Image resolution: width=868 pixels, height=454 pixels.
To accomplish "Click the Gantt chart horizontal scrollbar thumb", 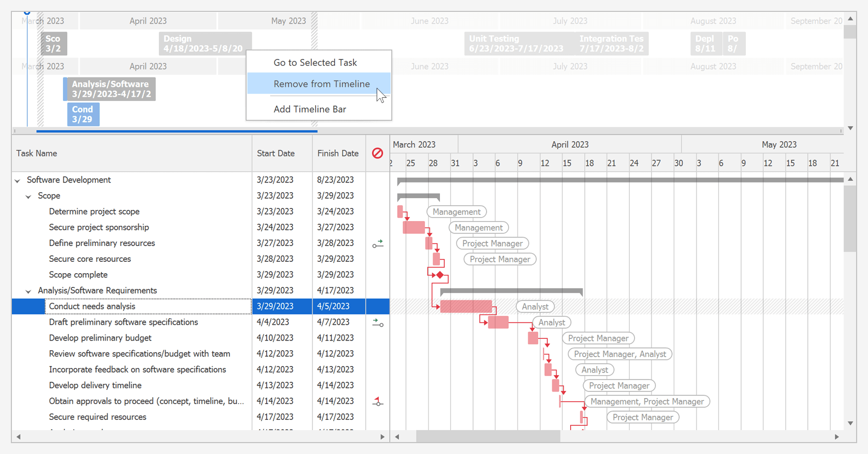I will tap(488, 436).
